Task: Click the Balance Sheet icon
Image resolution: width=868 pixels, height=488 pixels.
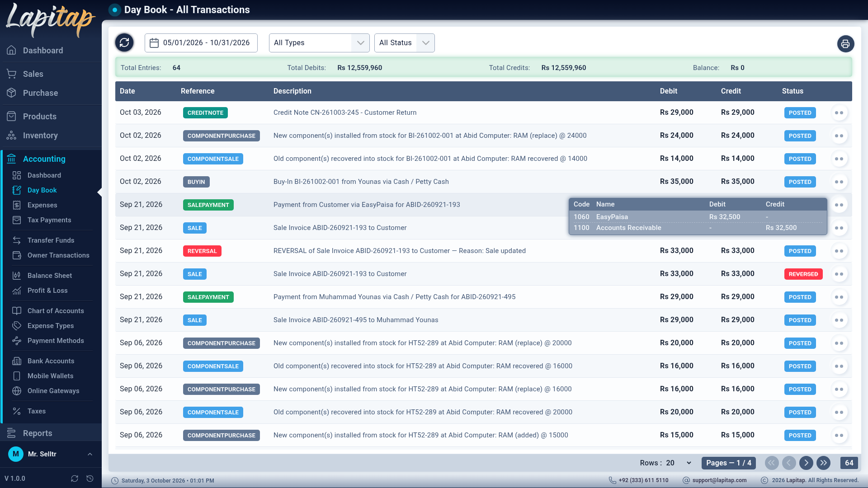Action: 17,276
